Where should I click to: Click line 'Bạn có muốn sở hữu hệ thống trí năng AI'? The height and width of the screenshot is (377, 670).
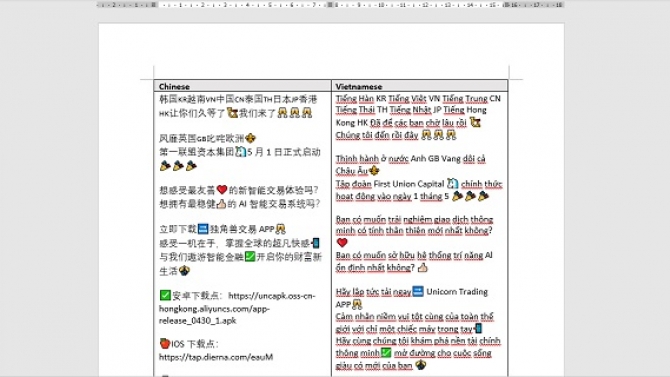point(414,255)
